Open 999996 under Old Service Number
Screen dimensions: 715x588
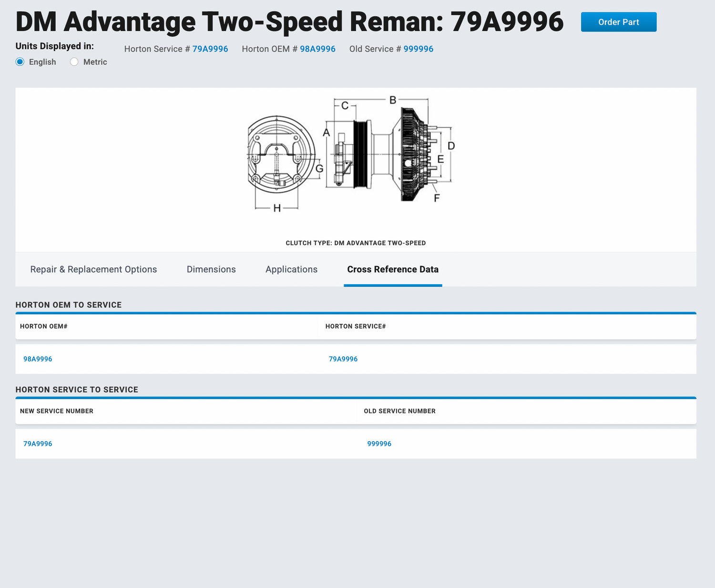(379, 444)
